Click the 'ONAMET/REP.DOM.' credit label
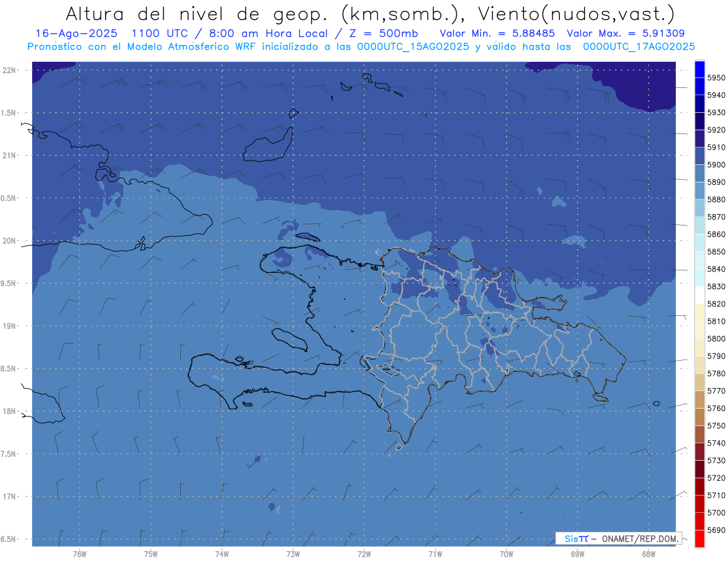The image size is (728, 562). pos(641,538)
